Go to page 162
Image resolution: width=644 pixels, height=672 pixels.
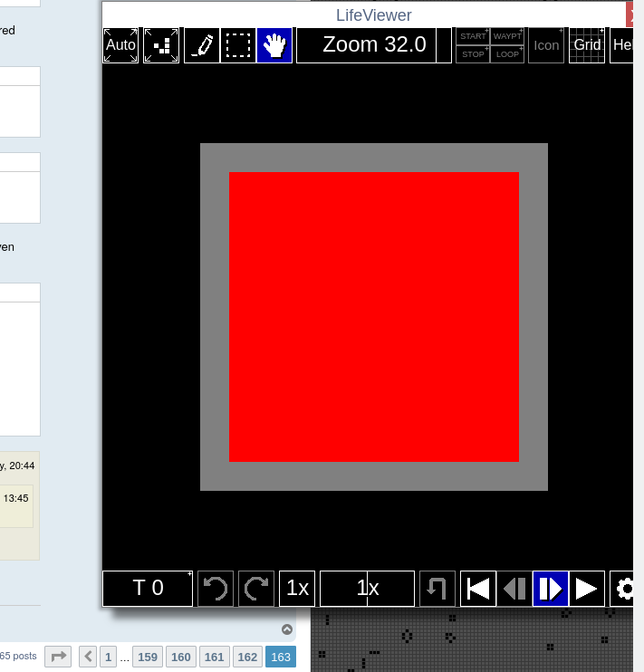click(247, 657)
